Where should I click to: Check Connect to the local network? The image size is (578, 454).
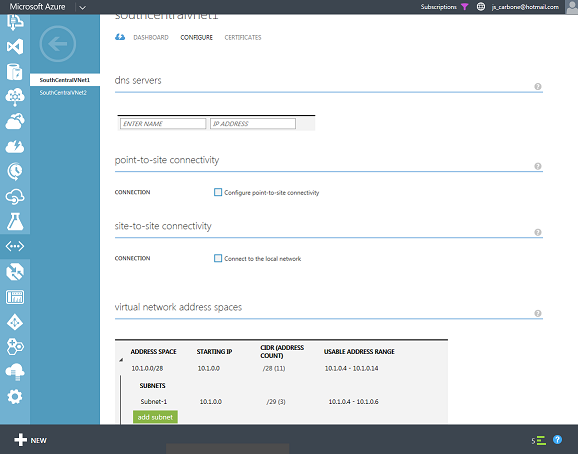tap(218, 258)
